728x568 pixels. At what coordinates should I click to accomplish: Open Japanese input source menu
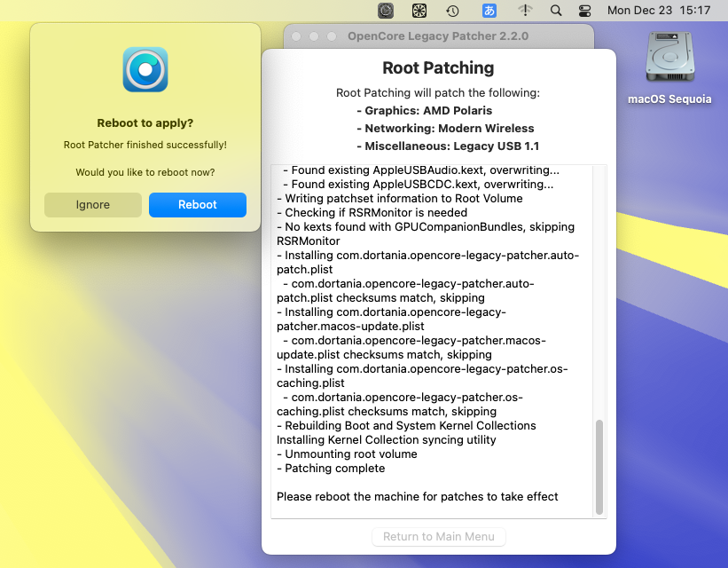[489, 11]
